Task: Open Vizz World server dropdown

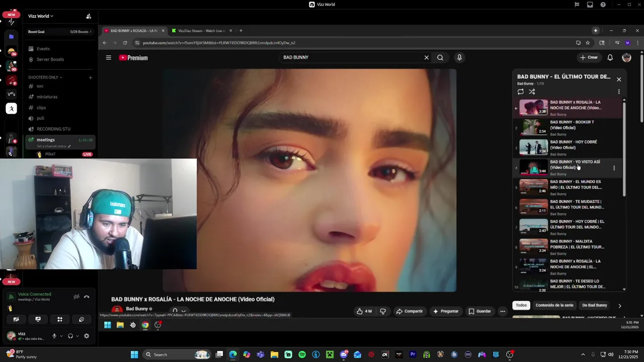Action: pos(41,16)
